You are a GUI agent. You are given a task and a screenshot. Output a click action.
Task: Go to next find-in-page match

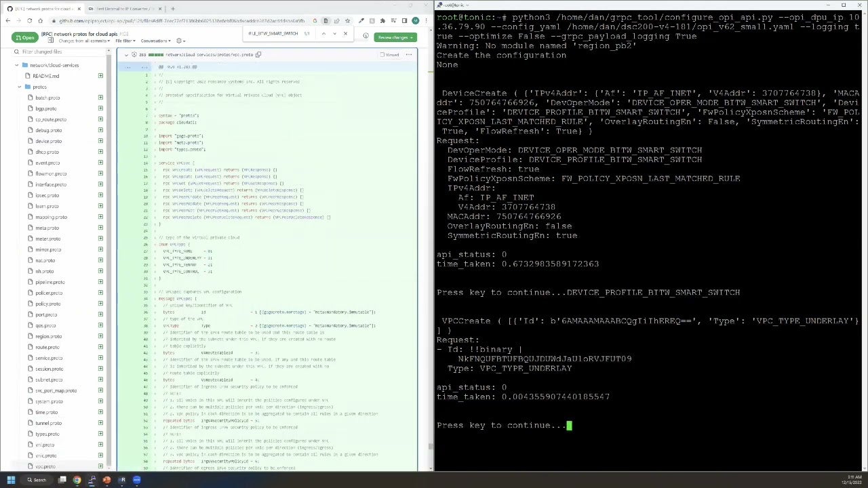click(334, 33)
